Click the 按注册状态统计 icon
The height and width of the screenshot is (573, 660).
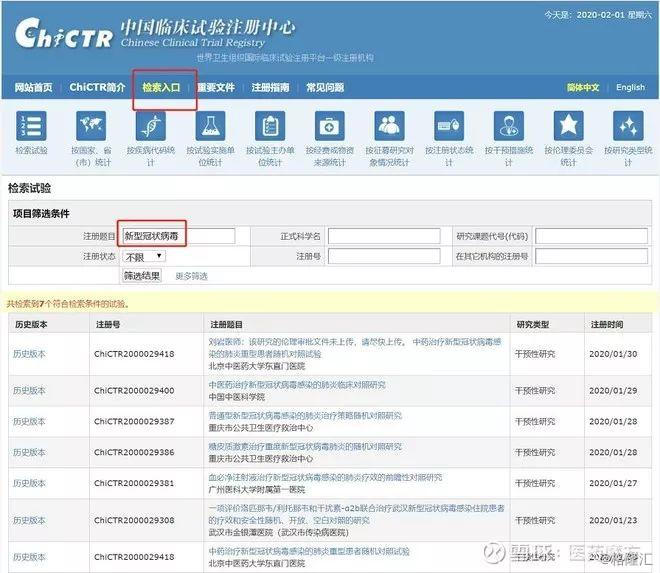(x=449, y=126)
